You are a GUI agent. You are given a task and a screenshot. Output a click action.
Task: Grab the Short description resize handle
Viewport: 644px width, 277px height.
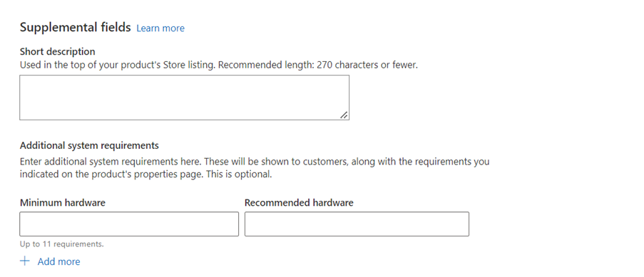344,115
